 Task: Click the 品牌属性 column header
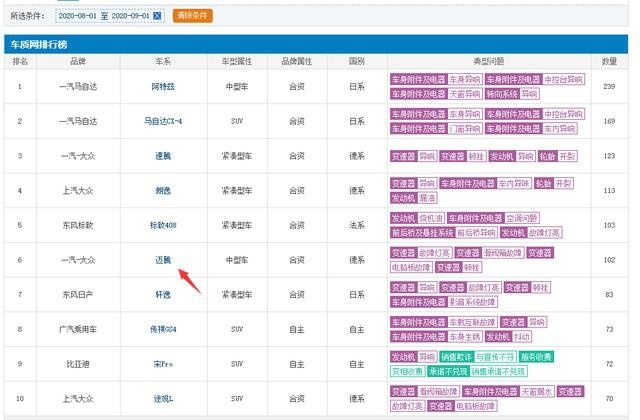296,61
